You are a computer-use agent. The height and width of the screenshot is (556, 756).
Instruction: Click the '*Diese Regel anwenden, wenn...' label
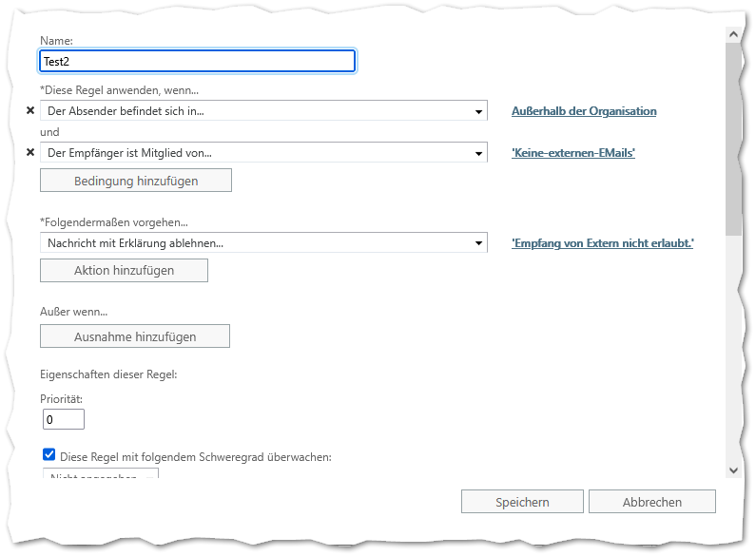(119, 90)
